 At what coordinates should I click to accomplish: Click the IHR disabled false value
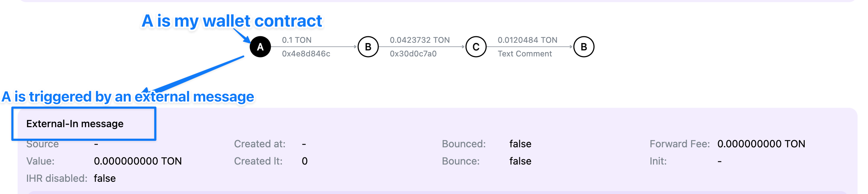[105, 178]
